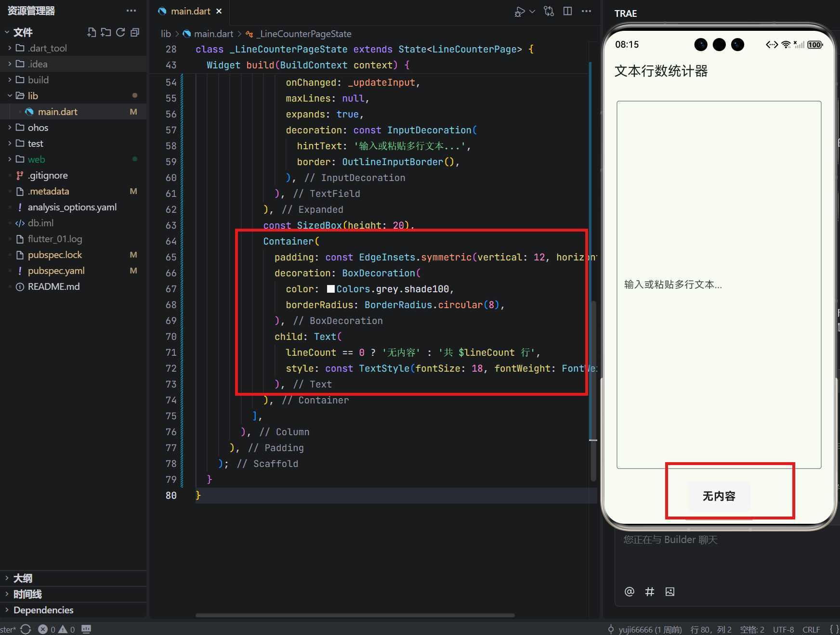
Task: Click the New File icon in explorer
Action: point(92,32)
